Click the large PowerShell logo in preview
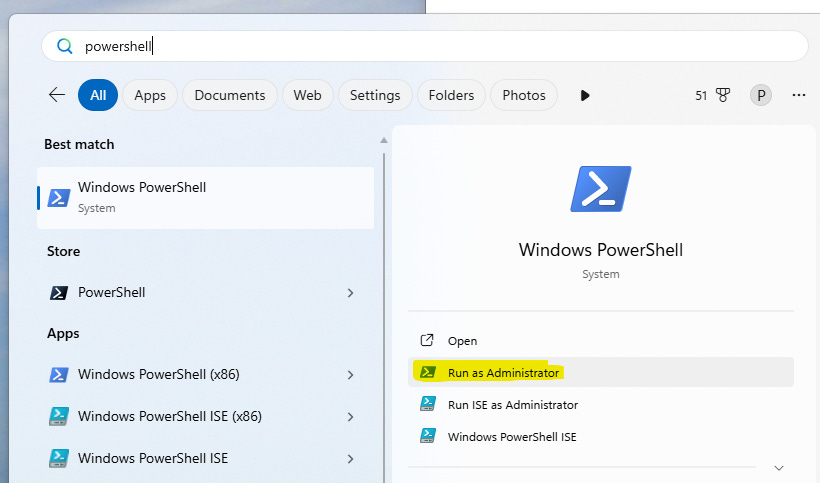The width and height of the screenshot is (820, 483). click(x=601, y=189)
